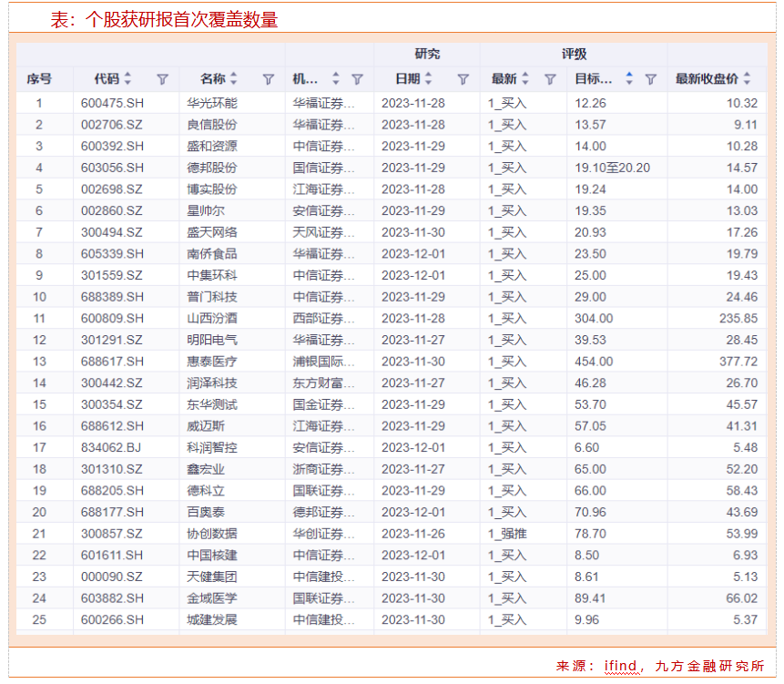This screenshot has height=684, width=784.
Task: Click stock code 600809.SH
Action: pos(113,319)
